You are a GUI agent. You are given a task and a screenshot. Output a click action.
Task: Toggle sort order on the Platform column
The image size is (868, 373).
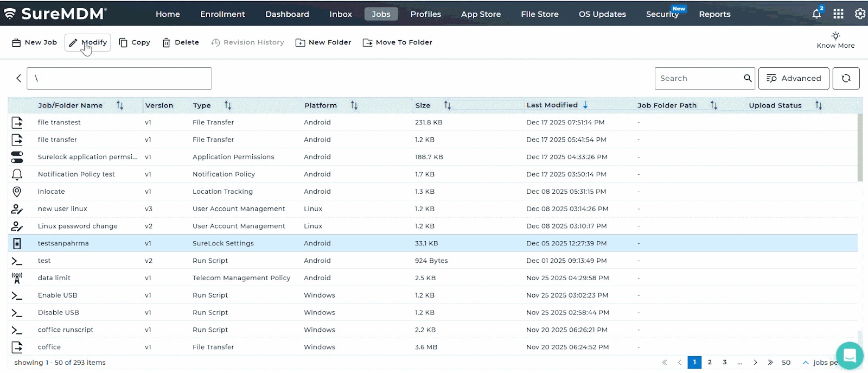point(354,105)
